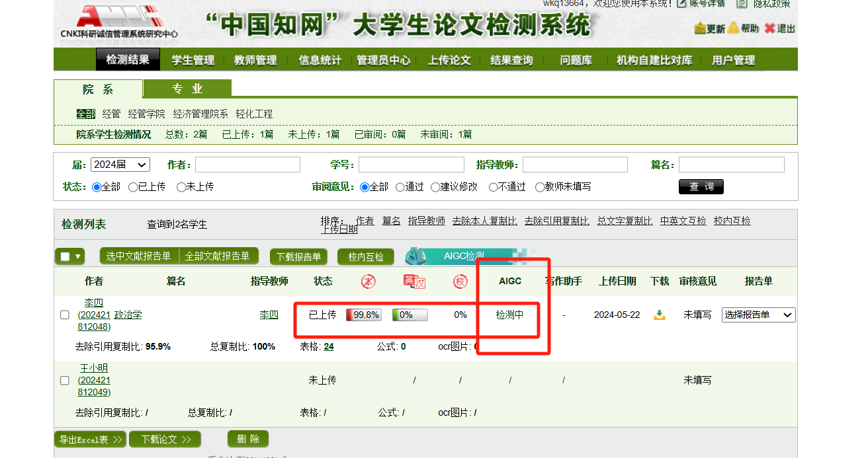Click the circular 校 intra-school check icon
This screenshot has width=868, height=458.
tap(460, 282)
